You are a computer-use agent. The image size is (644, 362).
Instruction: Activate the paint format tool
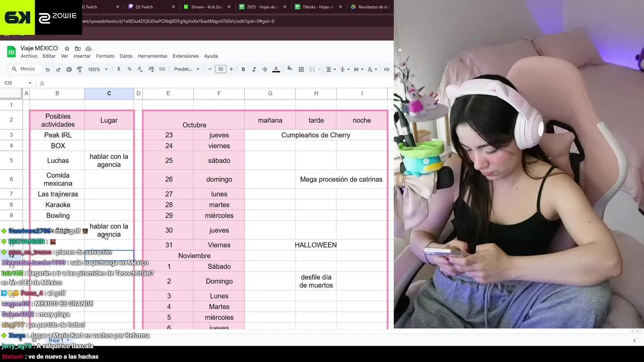coord(79,69)
